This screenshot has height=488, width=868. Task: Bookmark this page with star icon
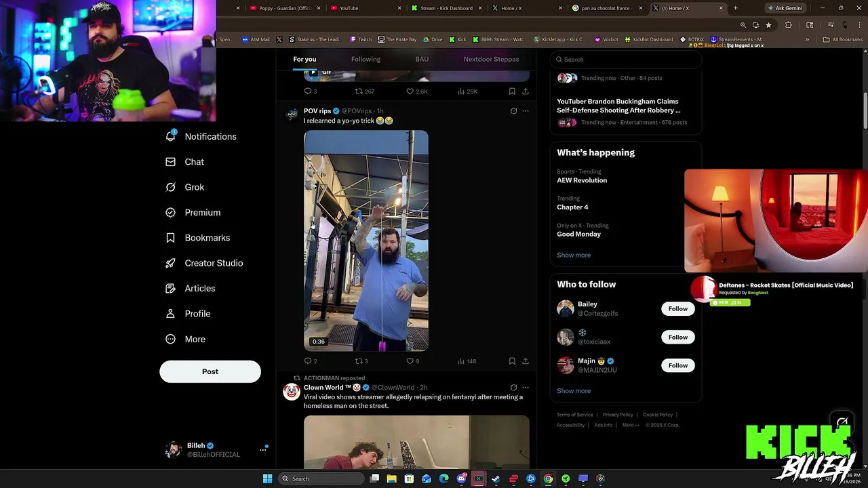click(x=768, y=25)
